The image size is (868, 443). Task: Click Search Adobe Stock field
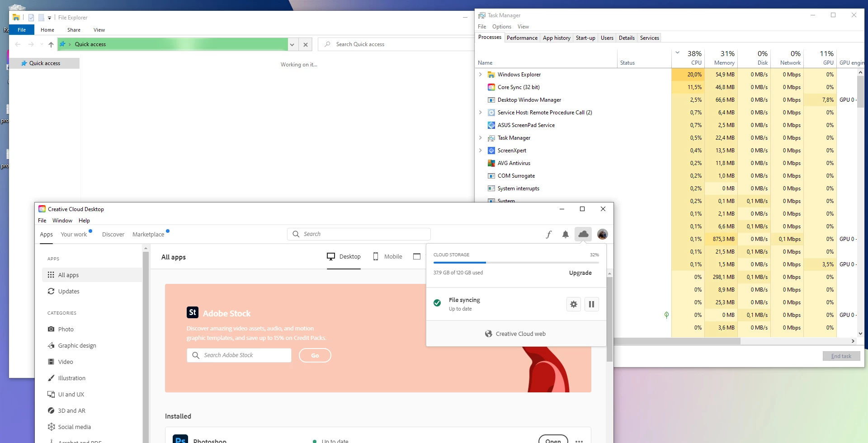(239, 355)
